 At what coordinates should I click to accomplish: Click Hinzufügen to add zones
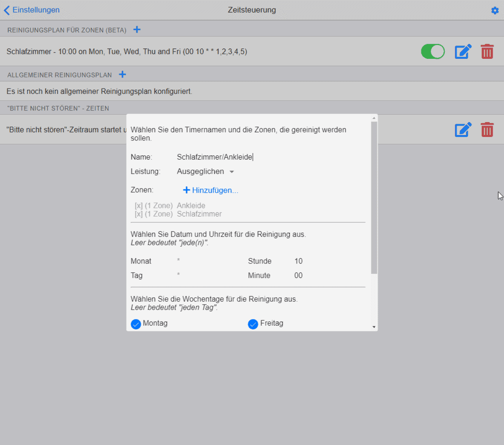pyautogui.click(x=211, y=190)
